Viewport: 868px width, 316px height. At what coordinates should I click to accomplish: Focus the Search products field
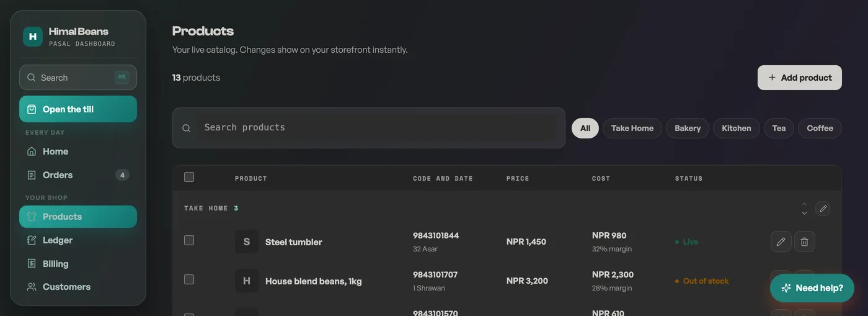pyautogui.click(x=369, y=128)
